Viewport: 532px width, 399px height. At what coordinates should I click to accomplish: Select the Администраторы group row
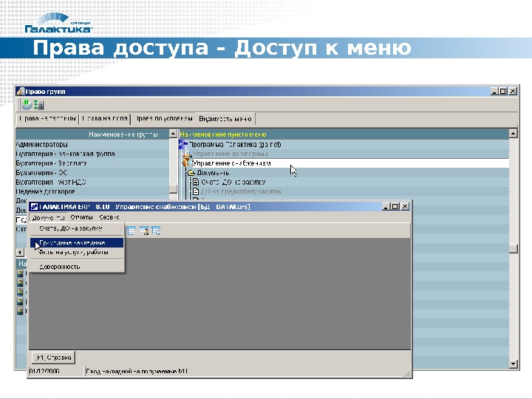[x=92, y=144]
